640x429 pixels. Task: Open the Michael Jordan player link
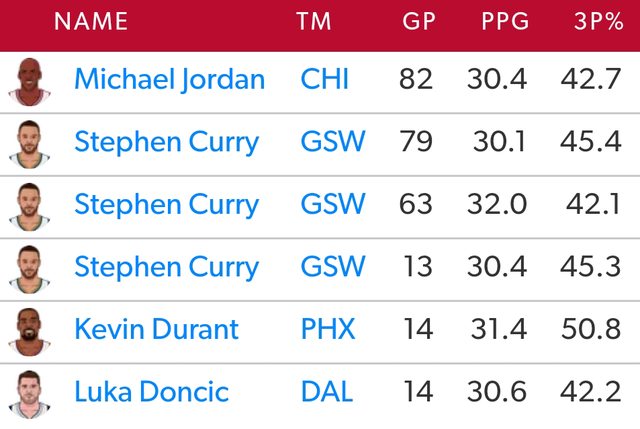[x=169, y=80]
